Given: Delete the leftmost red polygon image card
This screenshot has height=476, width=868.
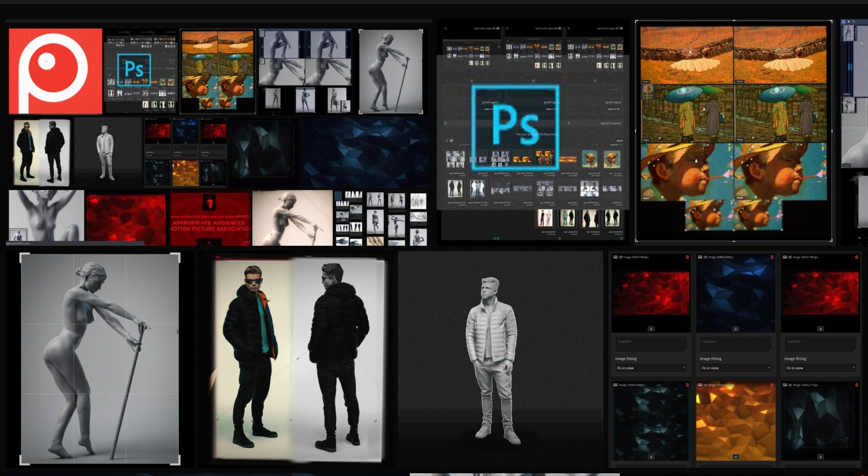Looking at the screenshot, I should click(687, 257).
